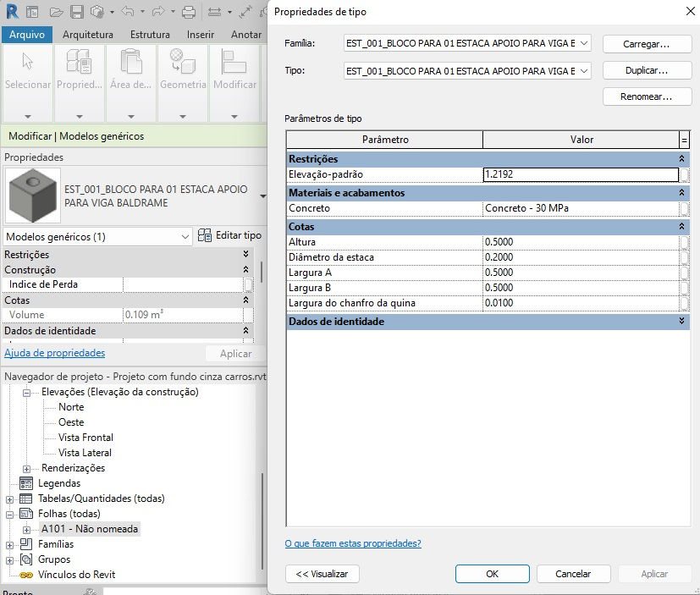The height and width of the screenshot is (595, 700).
Task: Click the Editar tipo icon
Action: 205,235
